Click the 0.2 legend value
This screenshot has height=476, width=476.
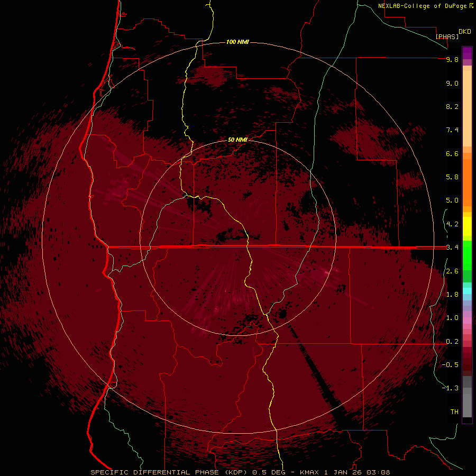coord(452,342)
